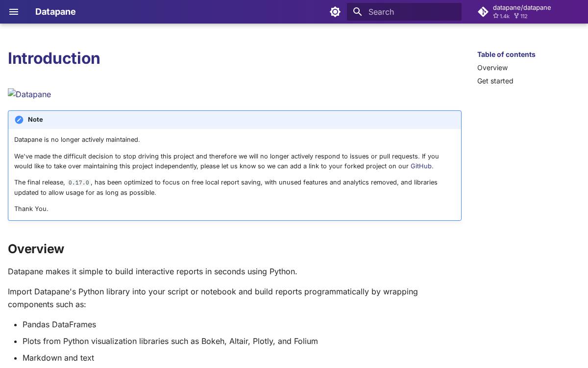Click the Note pencil icon
588x368 pixels.
pos(19,120)
